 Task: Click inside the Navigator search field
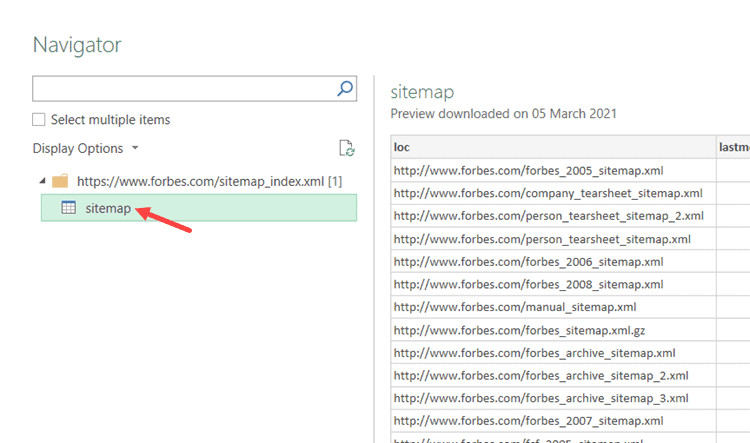click(180, 89)
